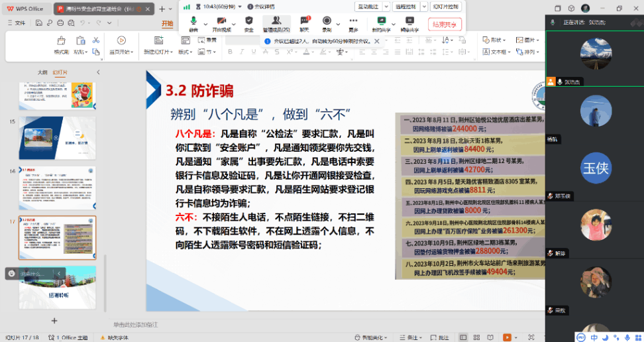The image size is (644, 342).
Task: Click the Slide Control button
Action: [445, 7]
